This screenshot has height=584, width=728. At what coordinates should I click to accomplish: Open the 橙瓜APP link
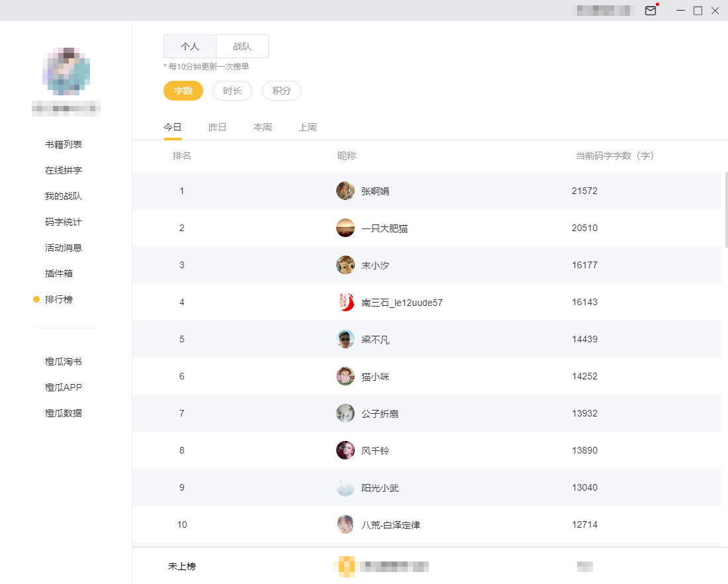pyautogui.click(x=64, y=387)
